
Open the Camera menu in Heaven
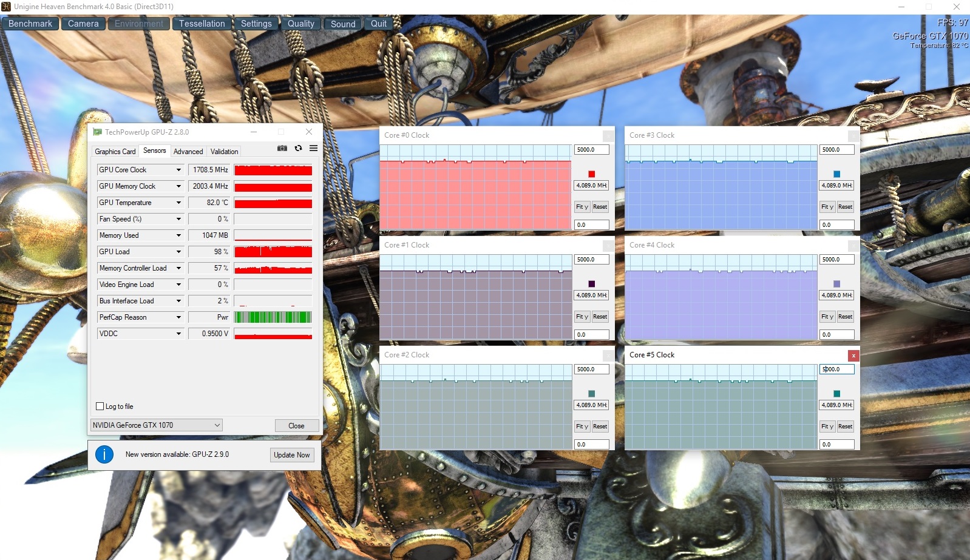(x=83, y=24)
